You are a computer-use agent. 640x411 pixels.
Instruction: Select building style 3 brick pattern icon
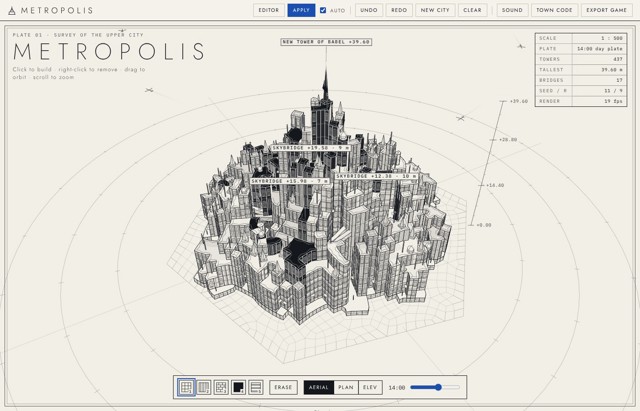click(221, 387)
